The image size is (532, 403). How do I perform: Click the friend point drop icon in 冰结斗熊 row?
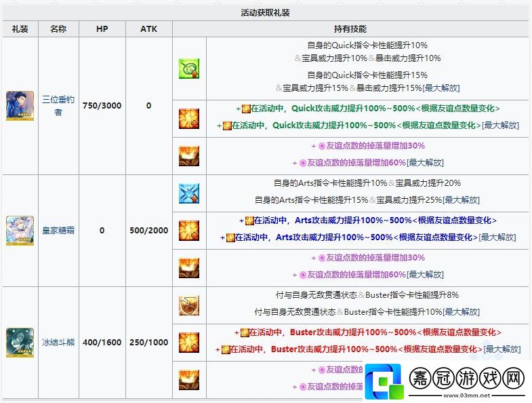pos(189,380)
